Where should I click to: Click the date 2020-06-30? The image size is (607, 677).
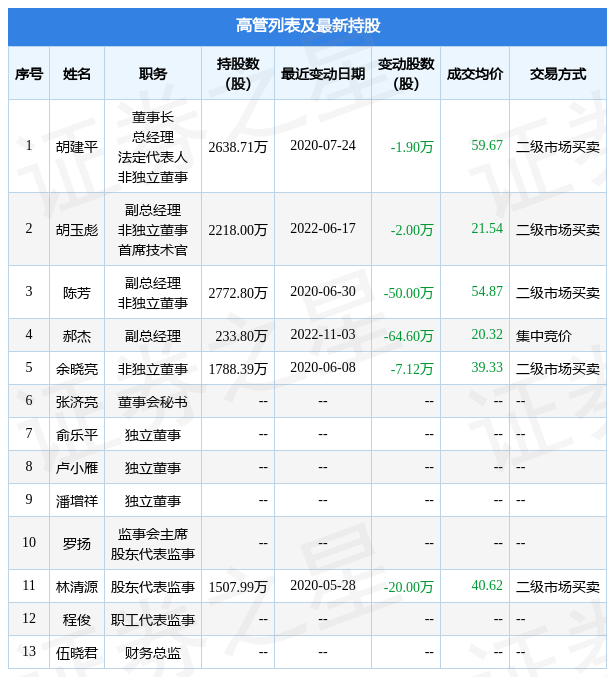click(x=323, y=291)
